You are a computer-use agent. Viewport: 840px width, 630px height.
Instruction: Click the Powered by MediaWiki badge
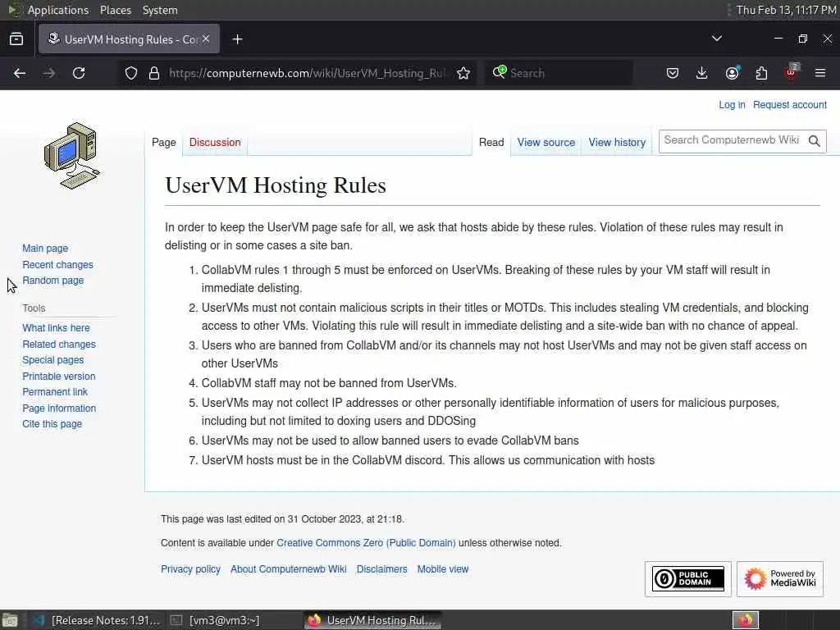point(780,579)
